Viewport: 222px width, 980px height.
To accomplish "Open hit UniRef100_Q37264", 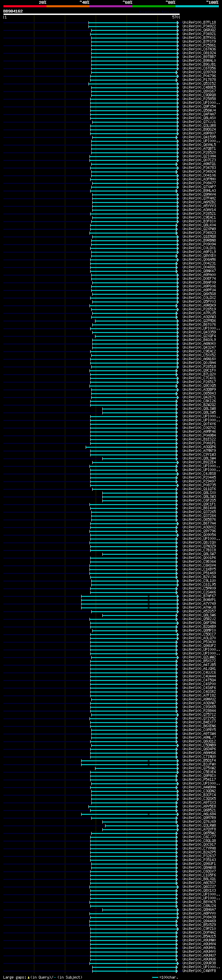I will click(199, 516).
